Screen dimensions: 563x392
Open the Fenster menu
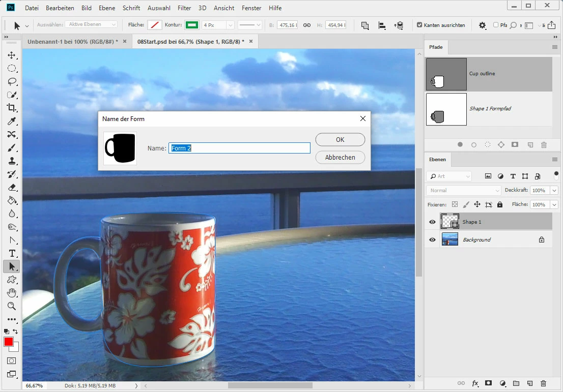(x=251, y=8)
